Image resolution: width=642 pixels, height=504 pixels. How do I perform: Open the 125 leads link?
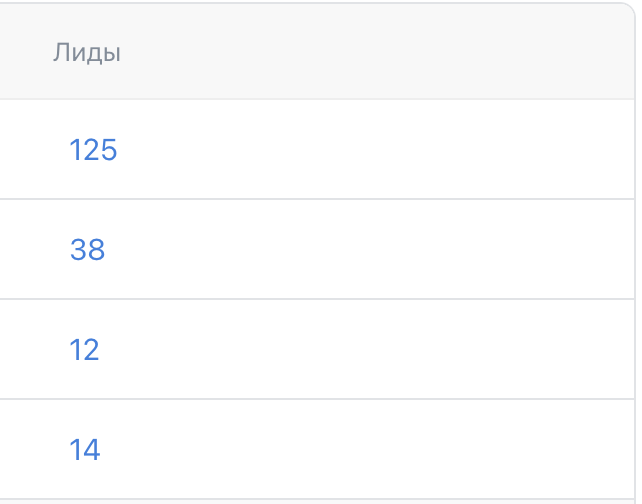click(93, 150)
